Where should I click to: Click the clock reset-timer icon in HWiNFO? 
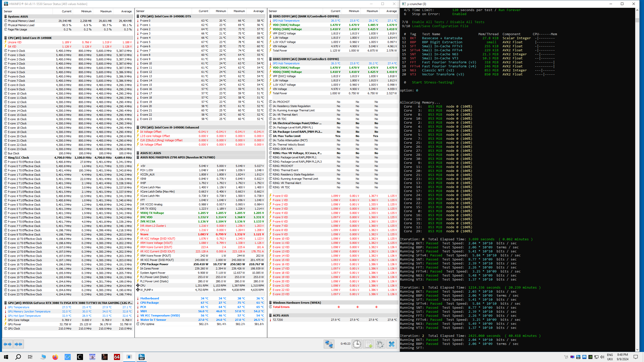click(357, 344)
